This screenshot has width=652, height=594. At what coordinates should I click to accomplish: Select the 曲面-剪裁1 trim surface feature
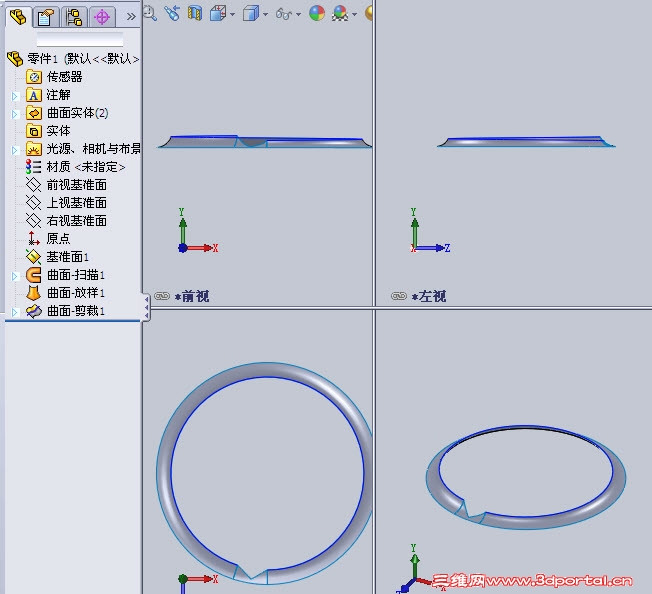pyautogui.click(x=76, y=311)
